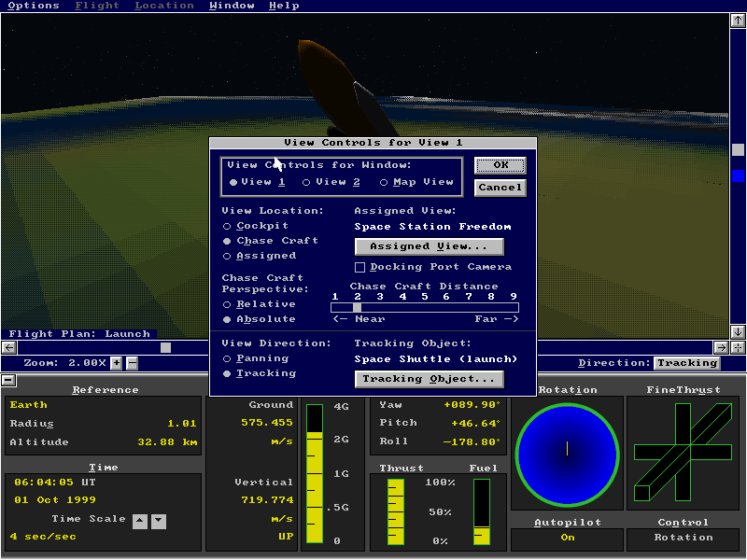Click the Altitude 32.88 km value
Viewport: 747px width, 560px height.
tap(167, 442)
